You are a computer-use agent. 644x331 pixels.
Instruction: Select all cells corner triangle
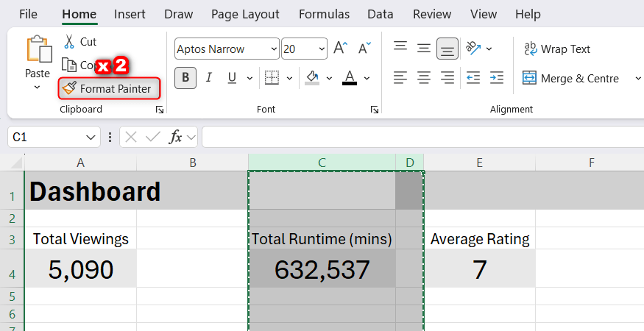pyautogui.click(x=16, y=163)
